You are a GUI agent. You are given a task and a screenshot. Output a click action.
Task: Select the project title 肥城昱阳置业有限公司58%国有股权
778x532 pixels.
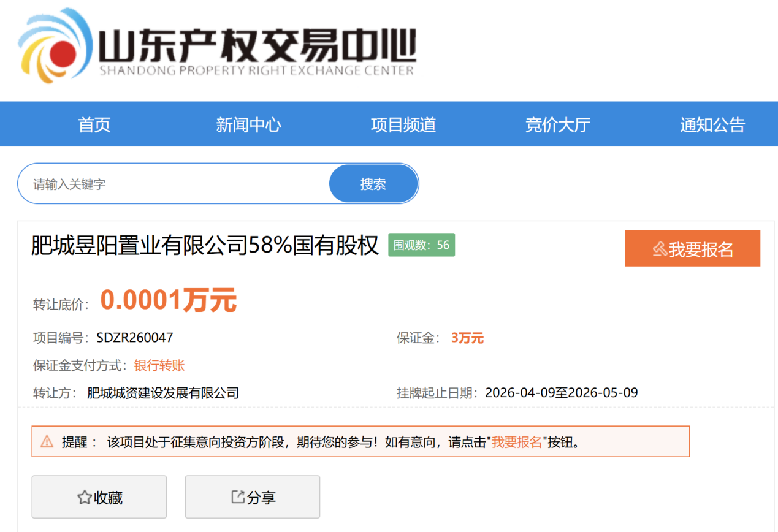[x=205, y=246]
